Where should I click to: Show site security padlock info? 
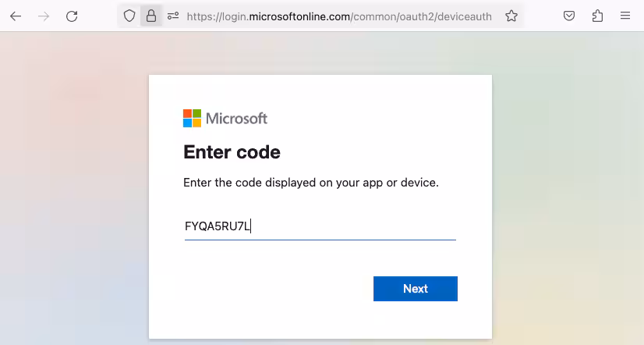[151, 16]
